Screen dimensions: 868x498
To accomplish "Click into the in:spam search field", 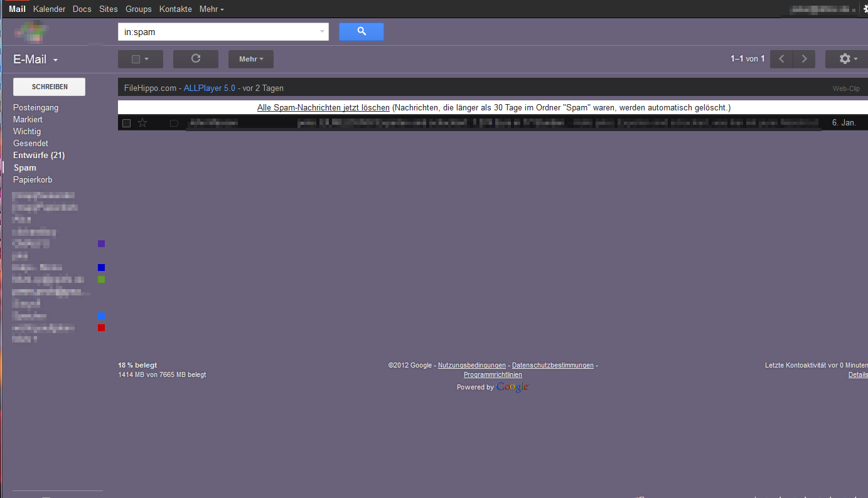I will (217, 31).
